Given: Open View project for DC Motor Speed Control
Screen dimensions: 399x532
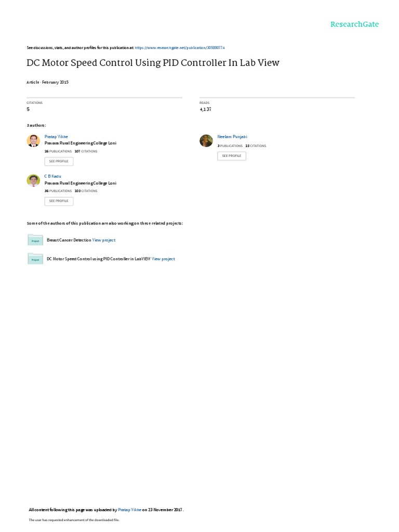Looking at the screenshot, I should 163,259.
